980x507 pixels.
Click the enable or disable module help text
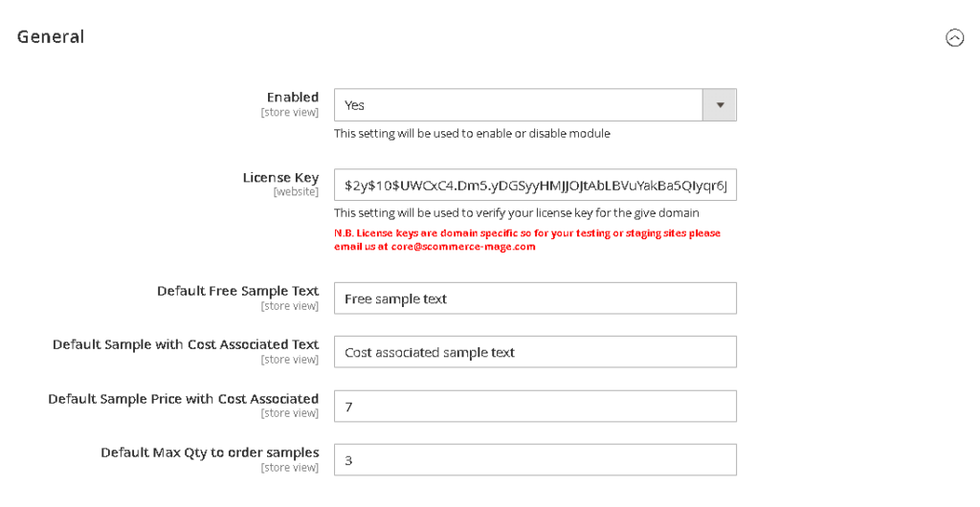(472, 134)
